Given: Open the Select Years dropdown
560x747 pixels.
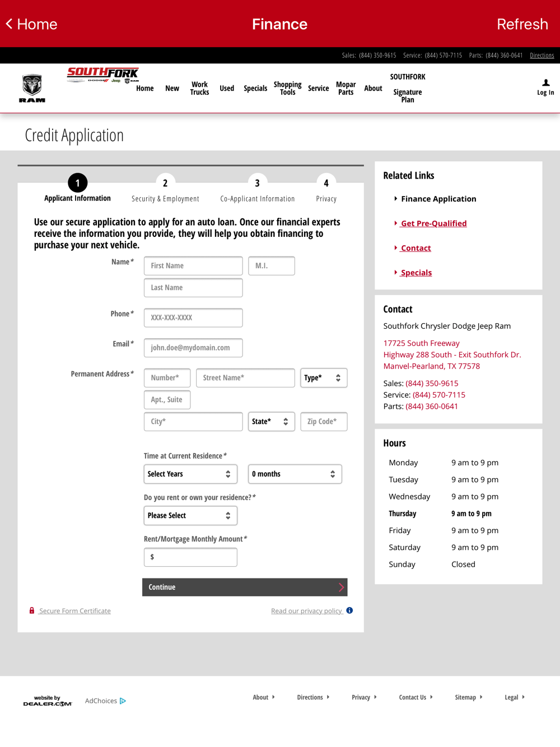Looking at the screenshot, I should [190, 474].
